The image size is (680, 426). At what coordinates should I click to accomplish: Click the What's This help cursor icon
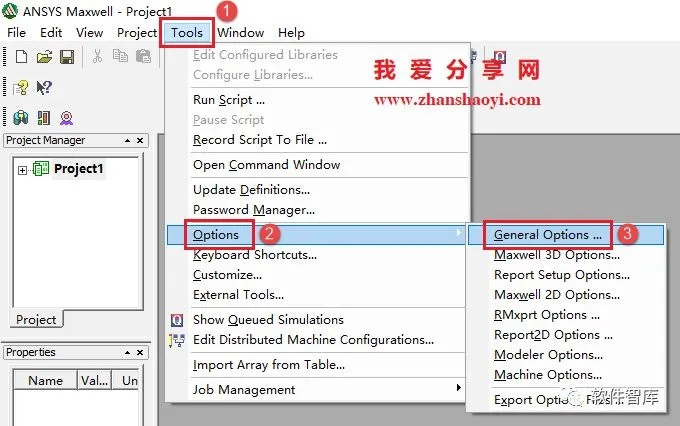44,88
